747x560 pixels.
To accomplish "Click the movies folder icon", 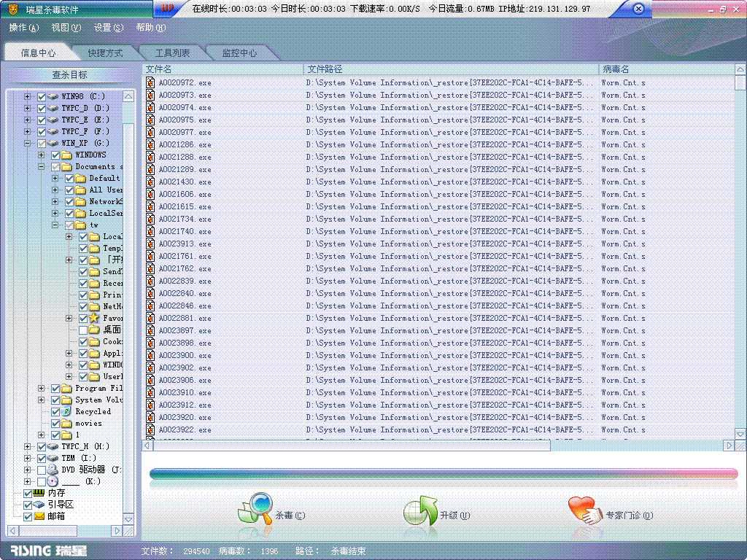I will coord(66,424).
